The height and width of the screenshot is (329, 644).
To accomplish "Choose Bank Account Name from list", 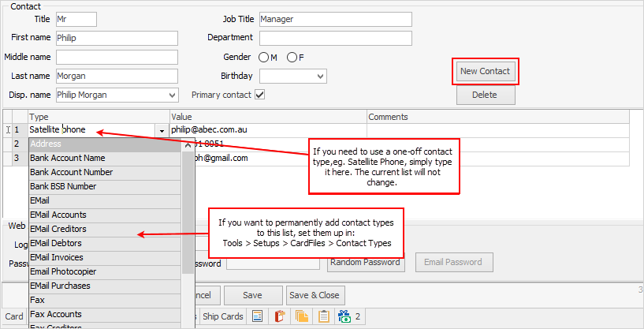I will pyautogui.click(x=105, y=159).
